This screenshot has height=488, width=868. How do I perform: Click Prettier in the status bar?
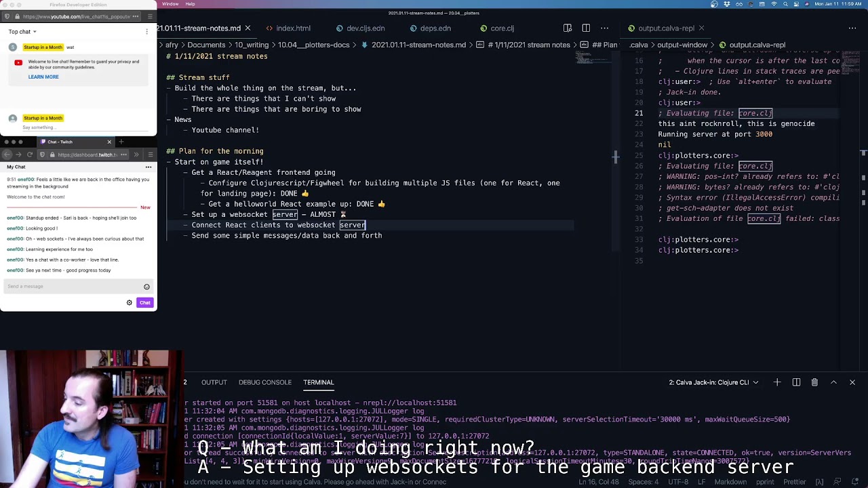pos(794,482)
